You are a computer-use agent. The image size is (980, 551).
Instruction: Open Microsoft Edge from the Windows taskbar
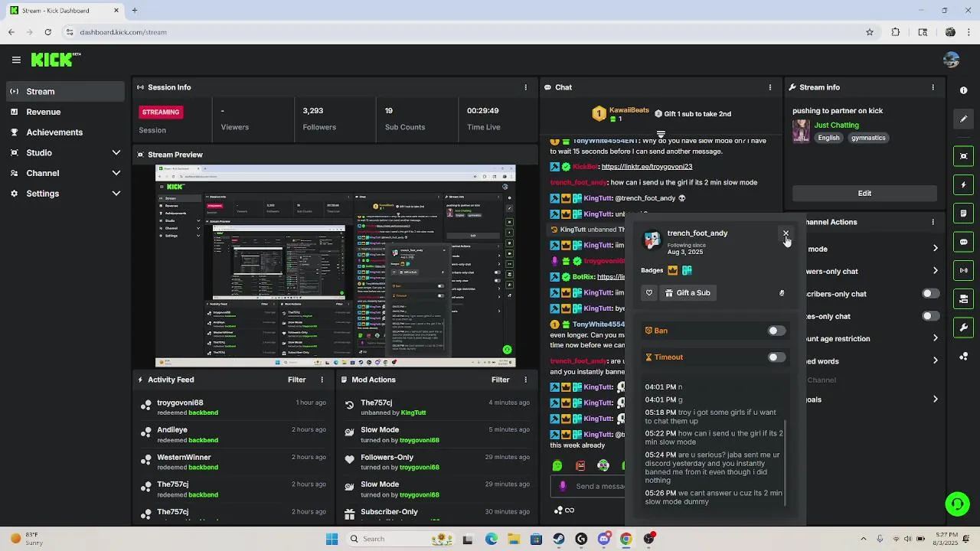491,539
